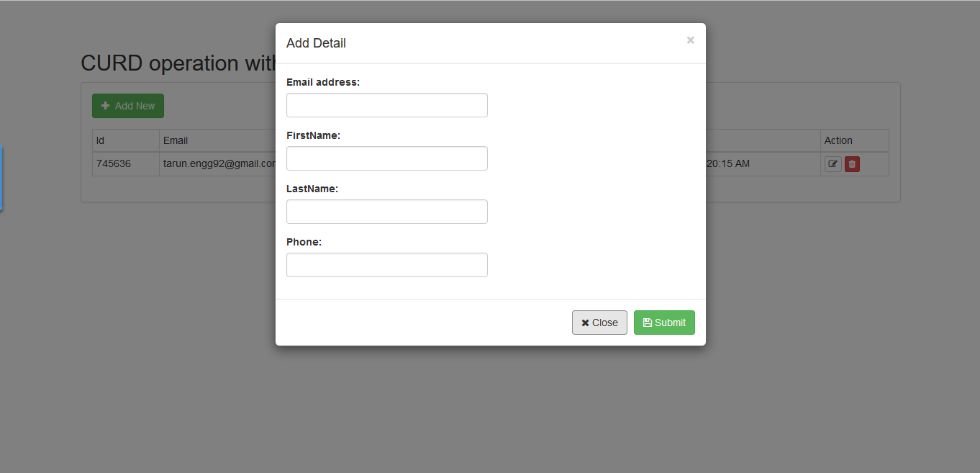Image resolution: width=980 pixels, height=473 pixels.
Task: Click the Email address label
Action: 322,82
